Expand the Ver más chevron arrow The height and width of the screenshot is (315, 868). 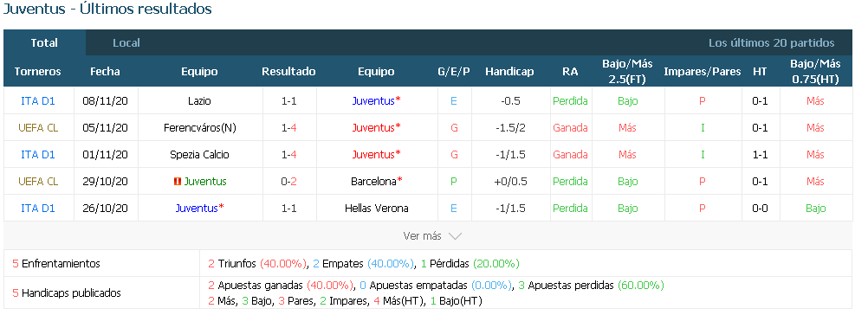point(455,236)
